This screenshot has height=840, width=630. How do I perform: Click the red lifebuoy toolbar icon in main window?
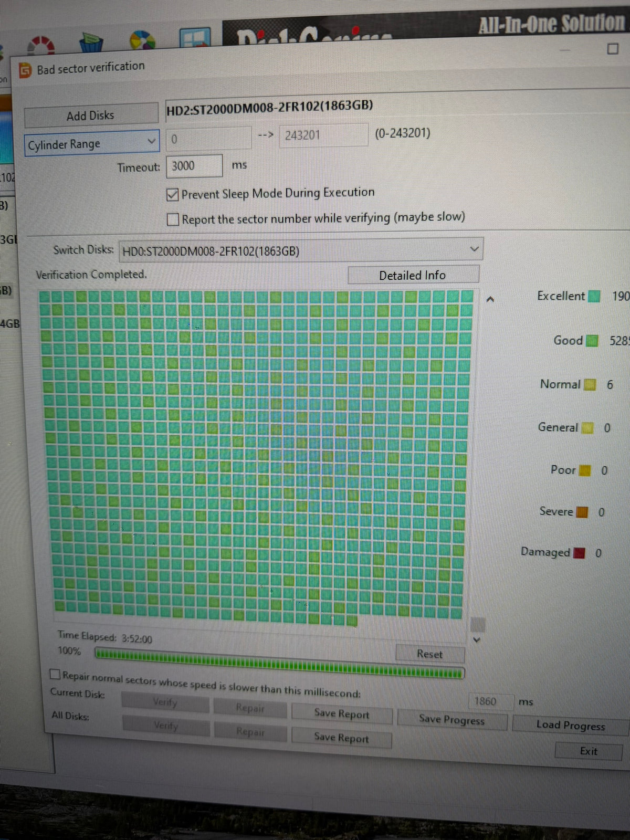(x=41, y=45)
